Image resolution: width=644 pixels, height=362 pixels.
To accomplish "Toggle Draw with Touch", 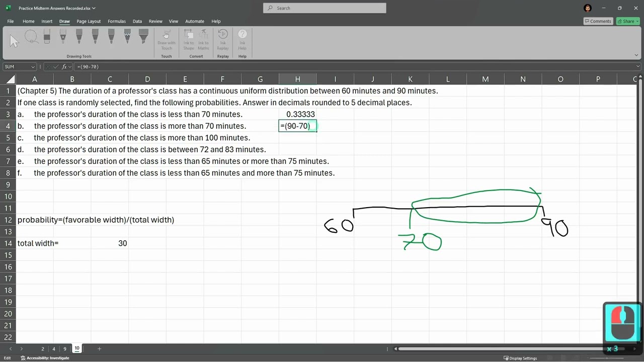I will pos(167,40).
